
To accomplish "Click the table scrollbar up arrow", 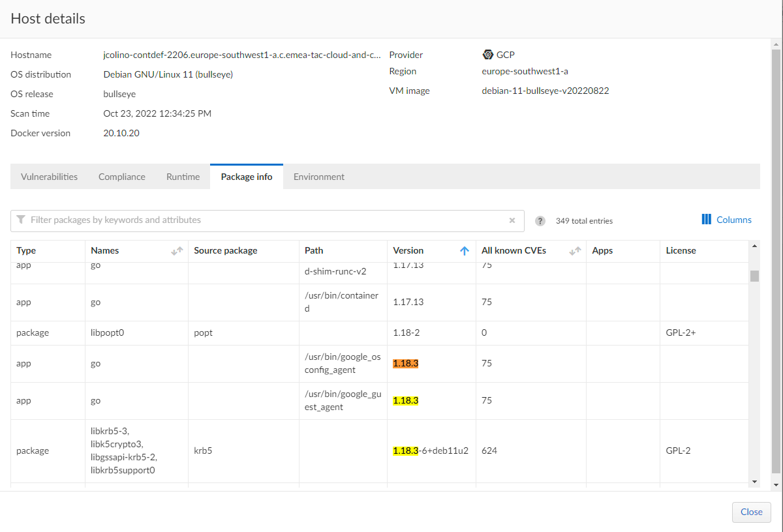I will [x=754, y=246].
